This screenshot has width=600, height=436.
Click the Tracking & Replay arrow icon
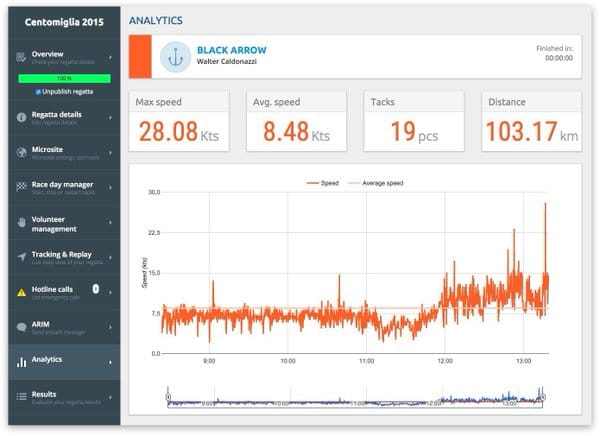21,257
